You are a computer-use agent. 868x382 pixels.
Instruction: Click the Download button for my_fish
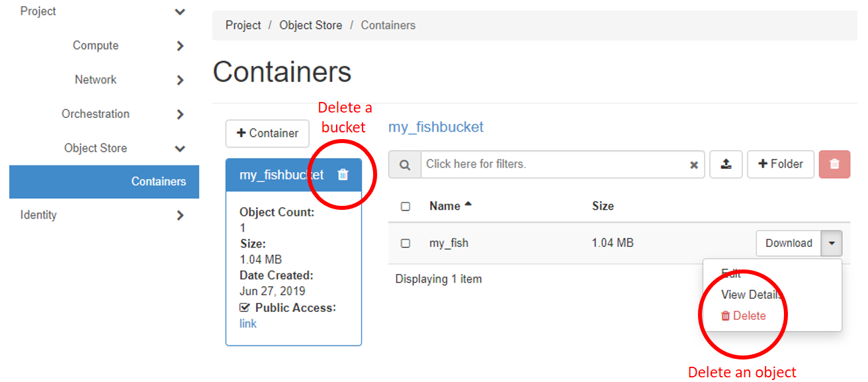pyautogui.click(x=789, y=244)
